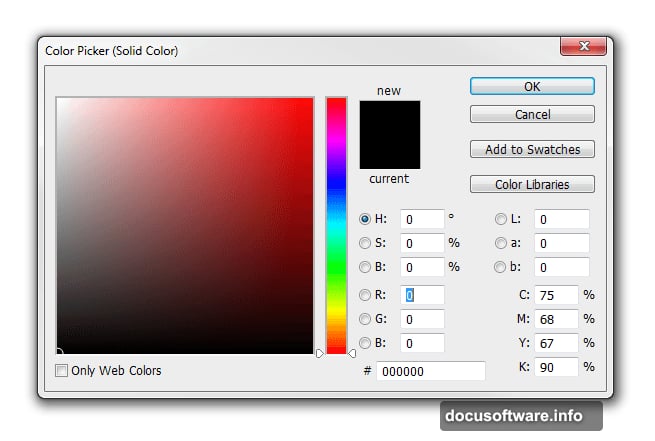This screenshot has width=655, height=441.
Task: Select the G green radio button
Action: click(365, 319)
